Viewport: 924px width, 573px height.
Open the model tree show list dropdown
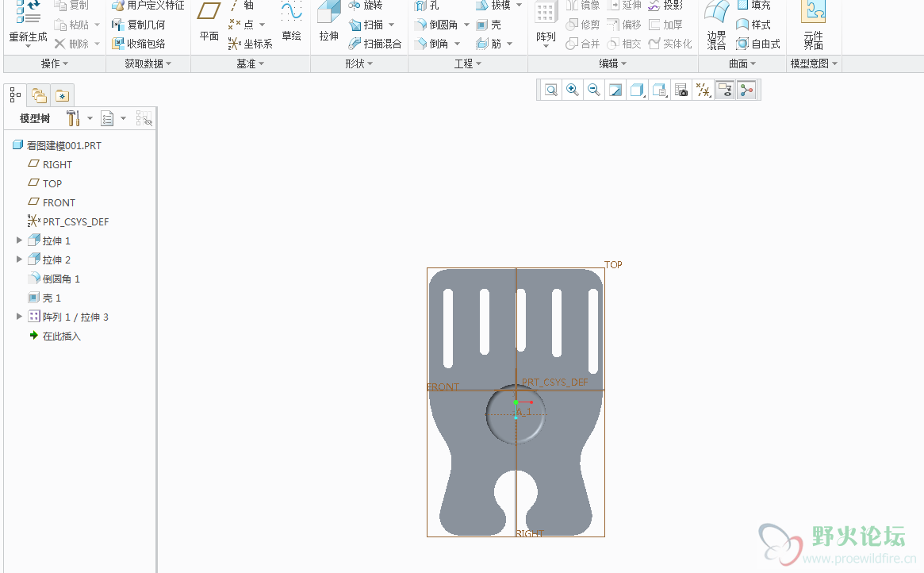(123, 118)
